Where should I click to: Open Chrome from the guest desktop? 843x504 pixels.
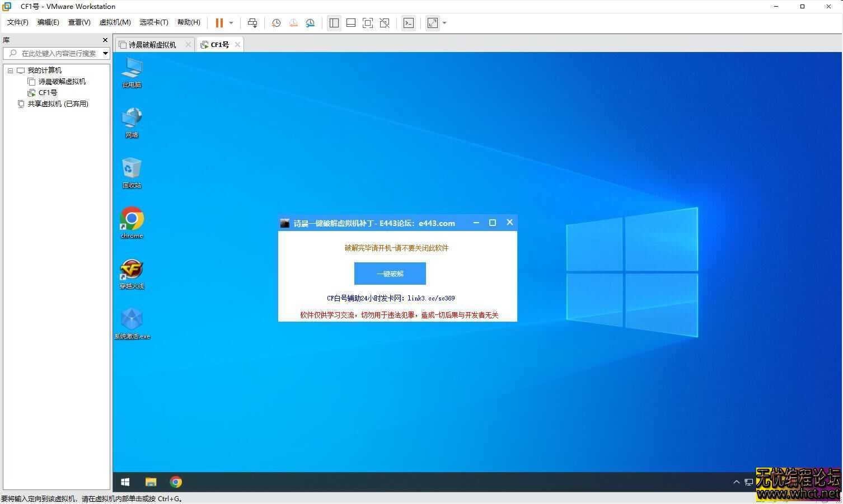pyautogui.click(x=132, y=222)
